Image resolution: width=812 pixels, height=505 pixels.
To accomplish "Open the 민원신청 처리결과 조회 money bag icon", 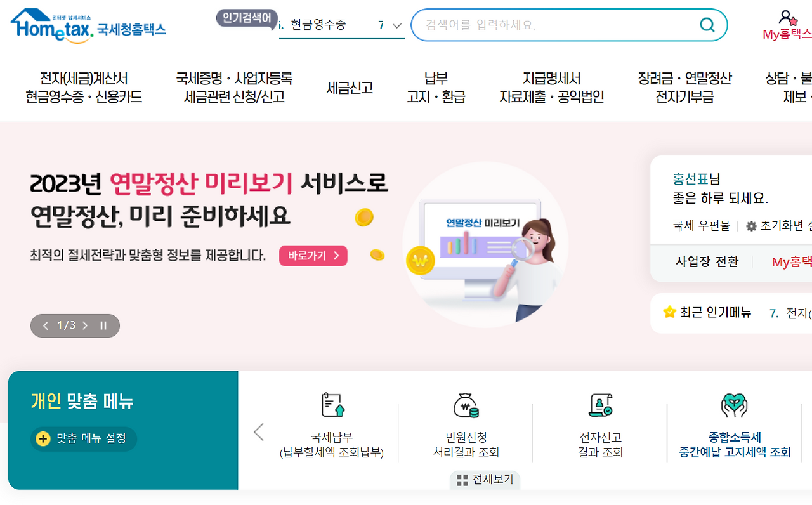I will (x=466, y=405).
